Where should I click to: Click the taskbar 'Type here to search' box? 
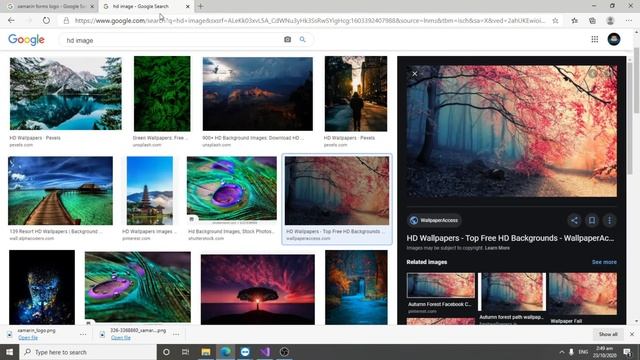(x=88, y=352)
